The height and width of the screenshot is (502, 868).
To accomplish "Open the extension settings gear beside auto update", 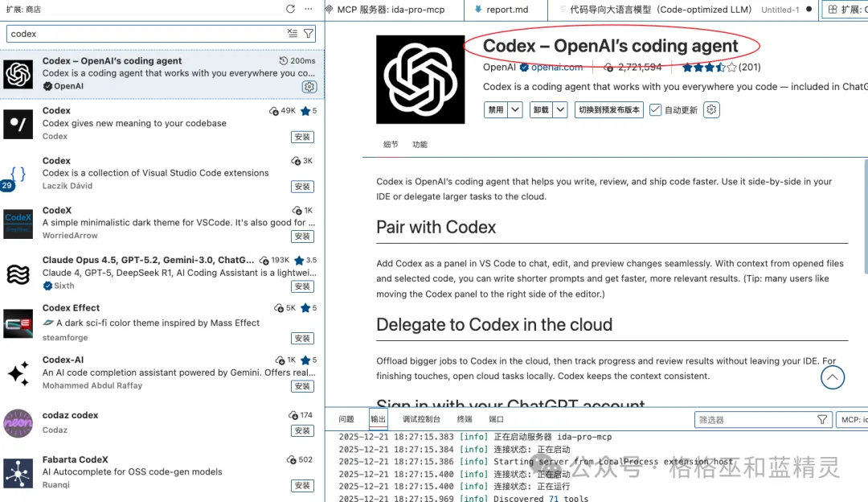I will [711, 109].
